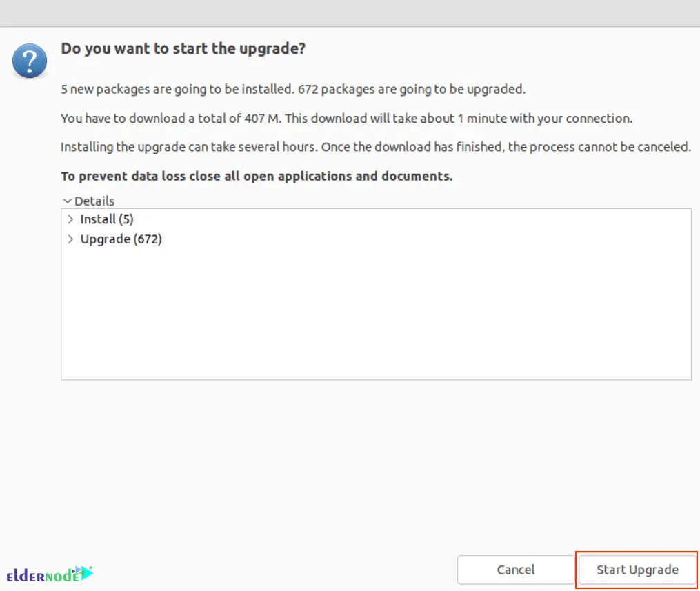Click the blue question mark dialog icon
This screenshot has height=591, width=700.
click(30, 61)
